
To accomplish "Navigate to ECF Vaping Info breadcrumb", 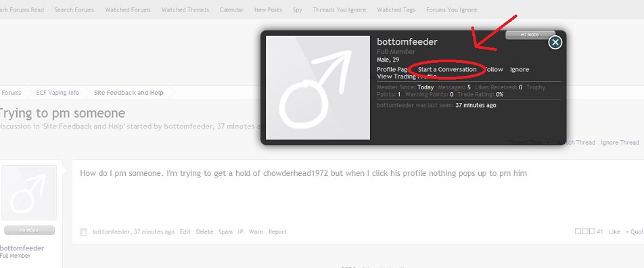I will pyautogui.click(x=57, y=93).
